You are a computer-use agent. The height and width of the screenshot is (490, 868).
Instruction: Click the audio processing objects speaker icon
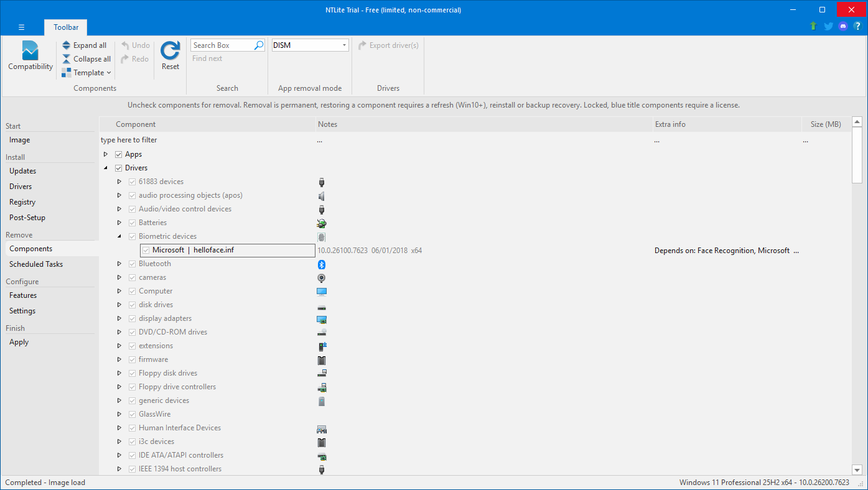pos(322,195)
